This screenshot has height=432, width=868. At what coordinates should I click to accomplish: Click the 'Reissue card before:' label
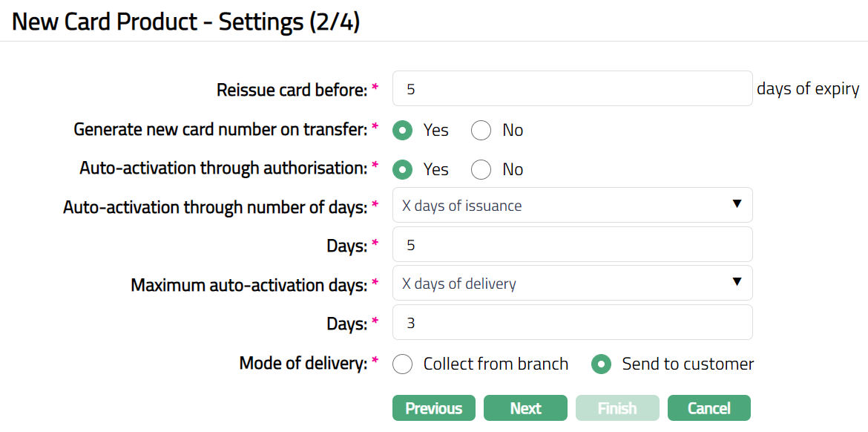click(x=292, y=91)
